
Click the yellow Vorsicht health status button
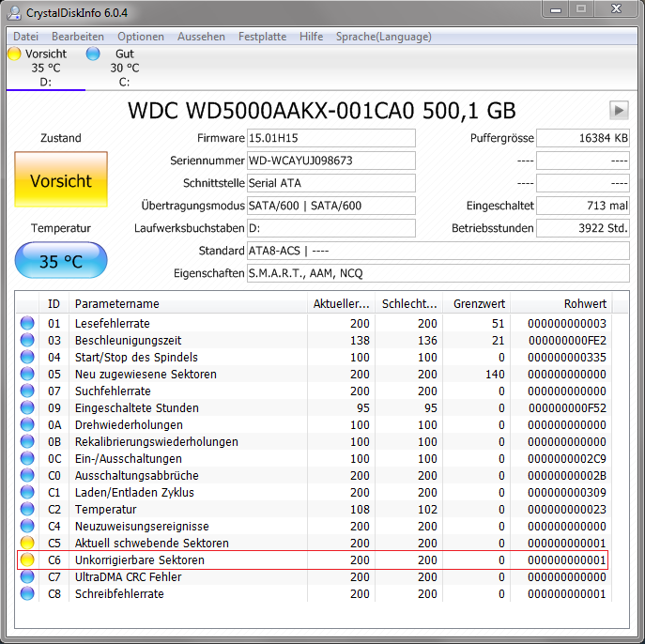61,179
